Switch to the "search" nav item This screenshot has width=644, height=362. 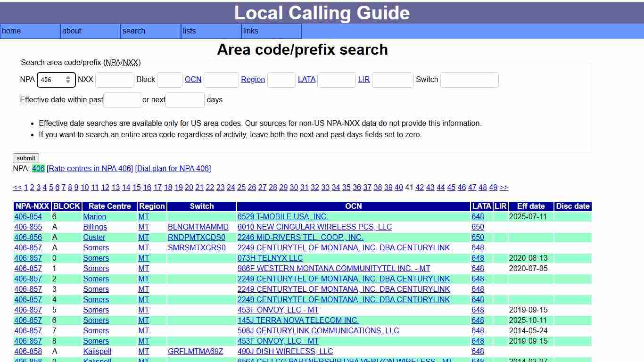134,31
